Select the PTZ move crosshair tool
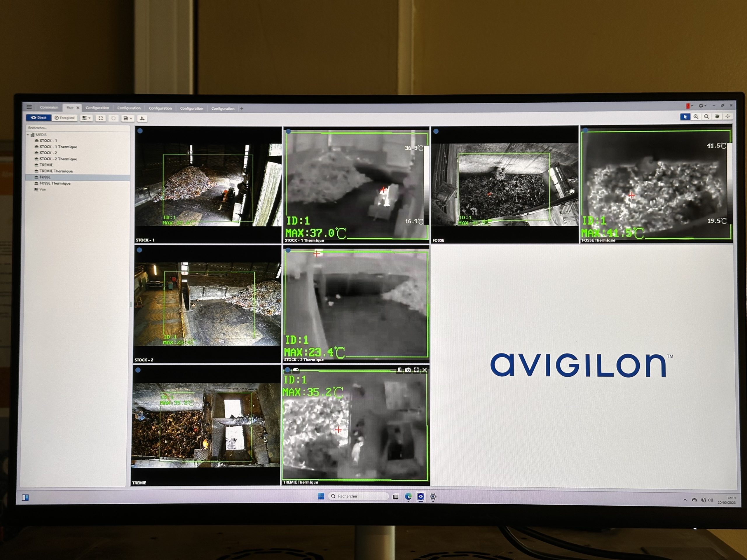 point(728,116)
